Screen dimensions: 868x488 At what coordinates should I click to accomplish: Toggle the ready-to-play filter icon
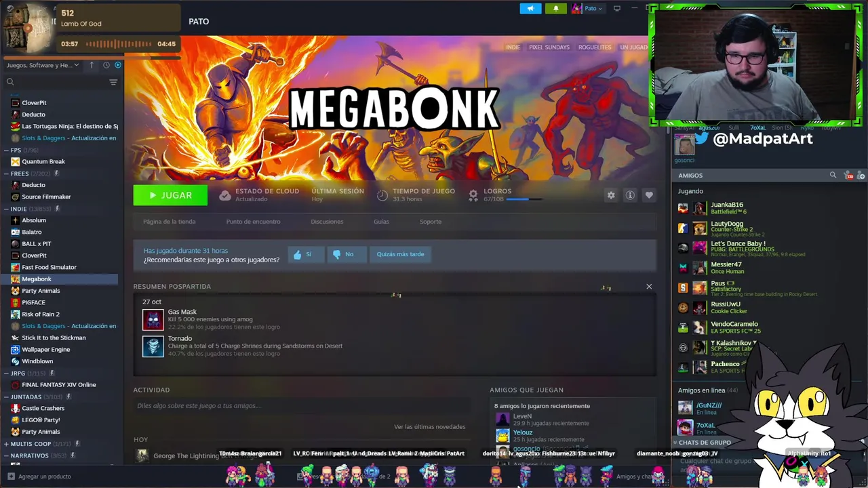coord(118,65)
